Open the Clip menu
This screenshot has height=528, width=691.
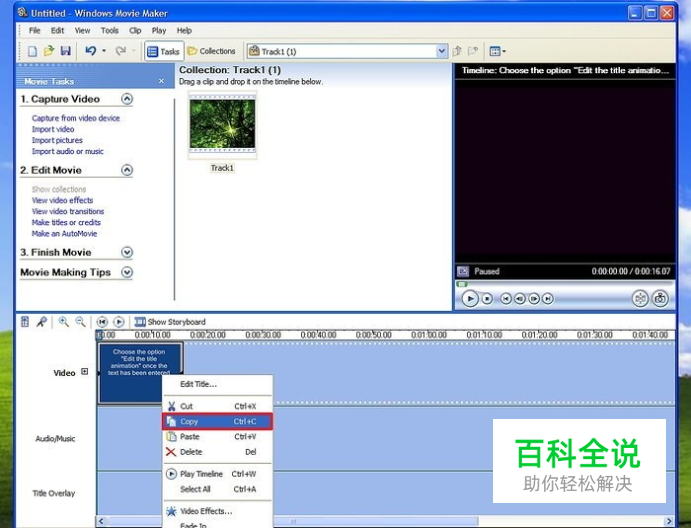[135, 30]
